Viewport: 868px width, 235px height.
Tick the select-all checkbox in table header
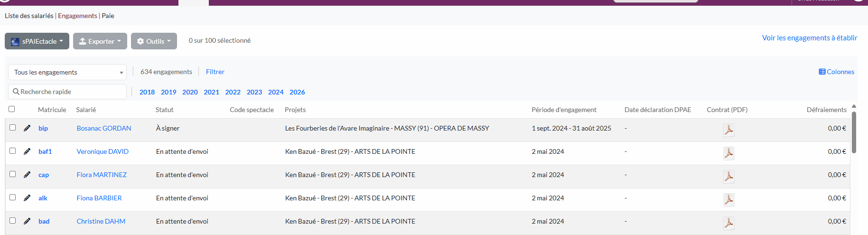pos(12,109)
